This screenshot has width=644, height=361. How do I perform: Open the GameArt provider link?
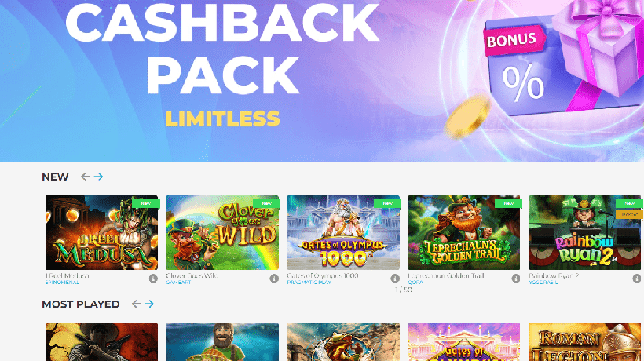pyautogui.click(x=178, y=283)
